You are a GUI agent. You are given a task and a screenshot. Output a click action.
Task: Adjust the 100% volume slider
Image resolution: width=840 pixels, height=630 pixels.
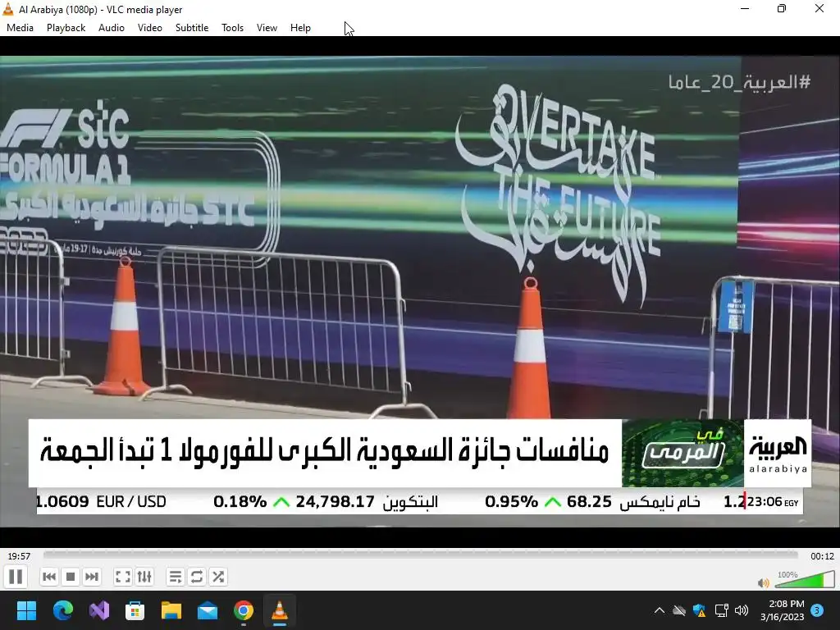[804, 579]
